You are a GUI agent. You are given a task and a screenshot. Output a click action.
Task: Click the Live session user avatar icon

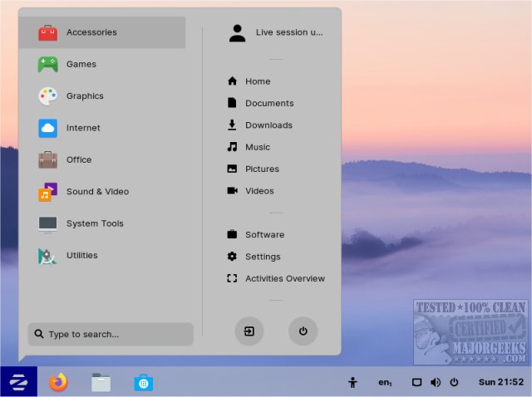237,33
